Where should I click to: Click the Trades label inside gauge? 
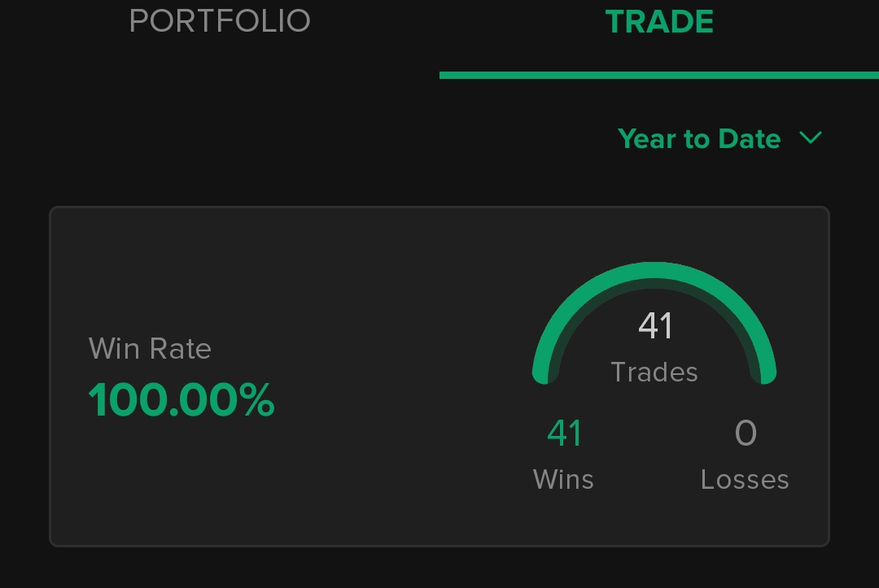click(654, 372)
